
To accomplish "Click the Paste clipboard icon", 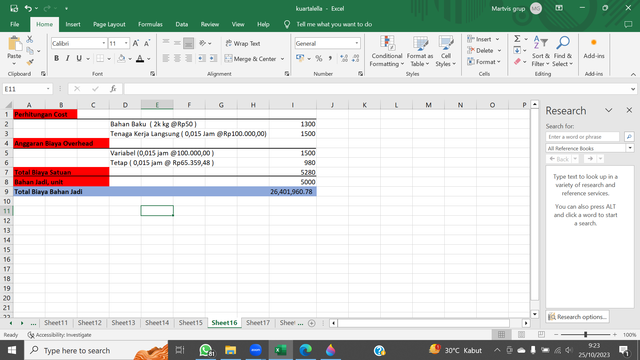I will 14,45.
